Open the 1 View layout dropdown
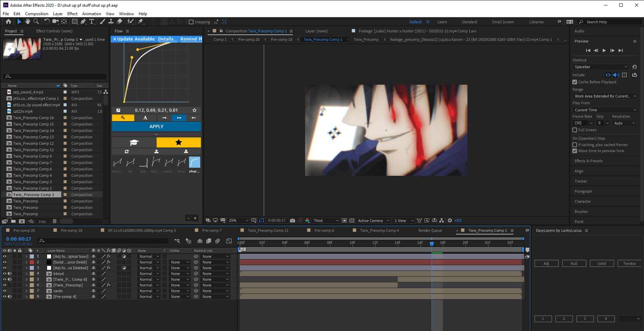 (404, 220)
